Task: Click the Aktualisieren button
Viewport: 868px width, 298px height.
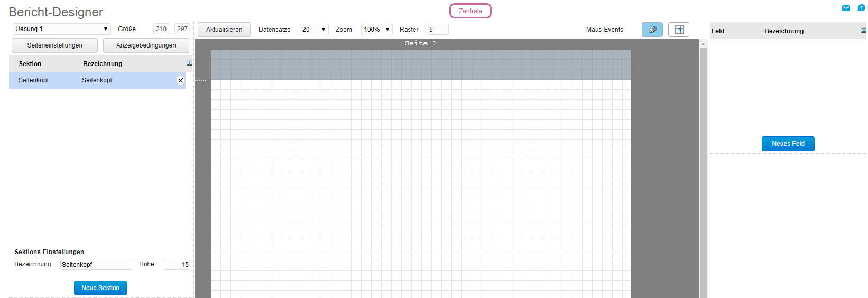Action: coord(224,30)
